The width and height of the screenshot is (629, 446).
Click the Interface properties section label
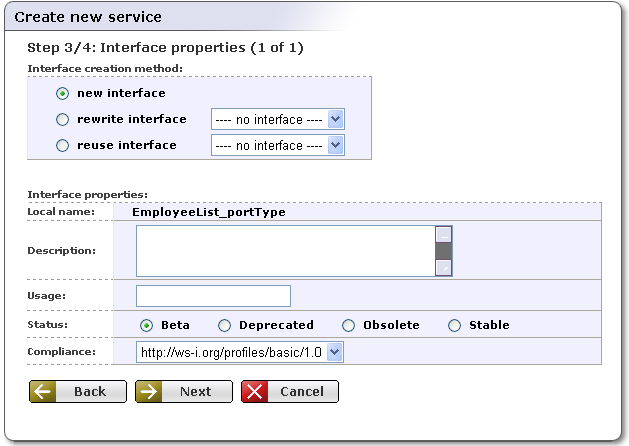pyautogui.click(x=87, y=195)
